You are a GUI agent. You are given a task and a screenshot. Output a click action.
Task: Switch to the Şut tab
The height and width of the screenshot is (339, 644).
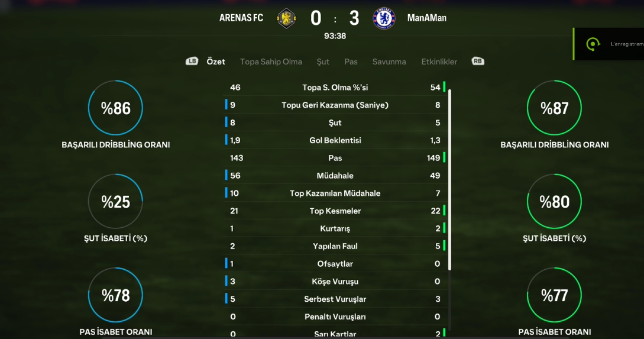point(323,62)
